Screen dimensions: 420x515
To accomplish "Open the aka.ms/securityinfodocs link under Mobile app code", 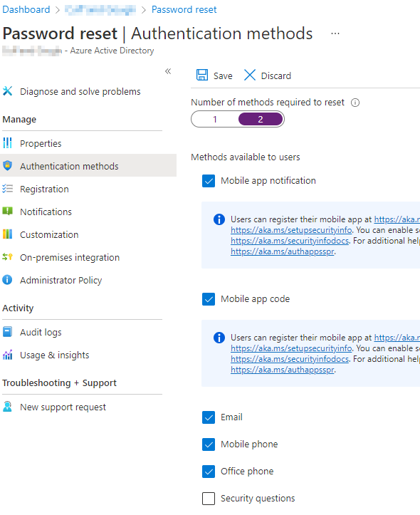I will pos(290,359).
